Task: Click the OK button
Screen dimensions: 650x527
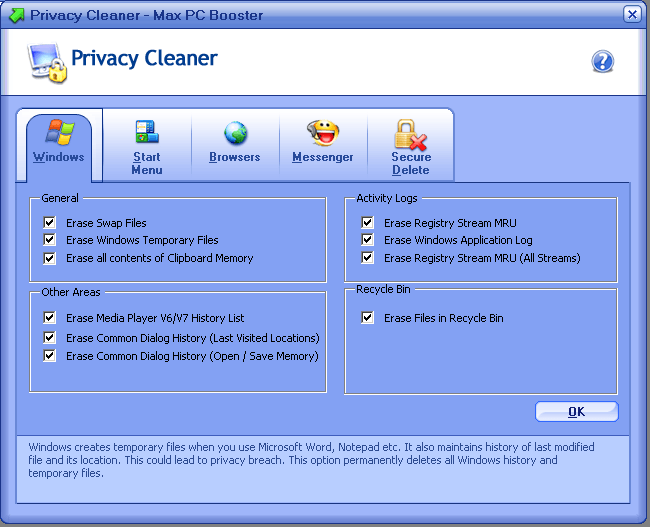Action: point(577,412)
